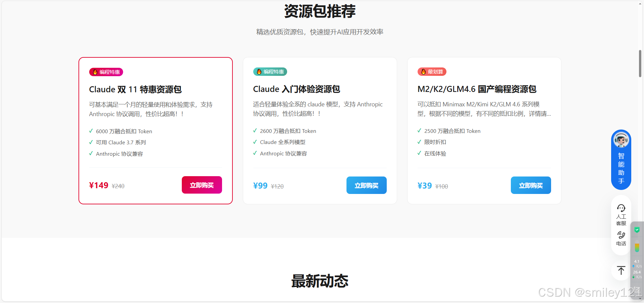Click the network speed readout showing 4.1 K/s
Screen dimensions: 644x303
tap(637, 264)
